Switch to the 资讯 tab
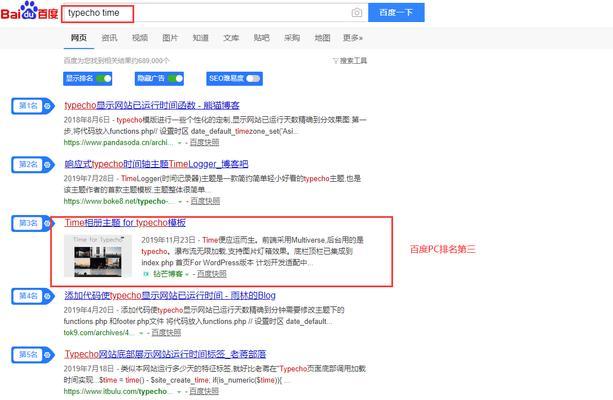The height and width of the screenshot is (400, 613). (x=109, y=38)
